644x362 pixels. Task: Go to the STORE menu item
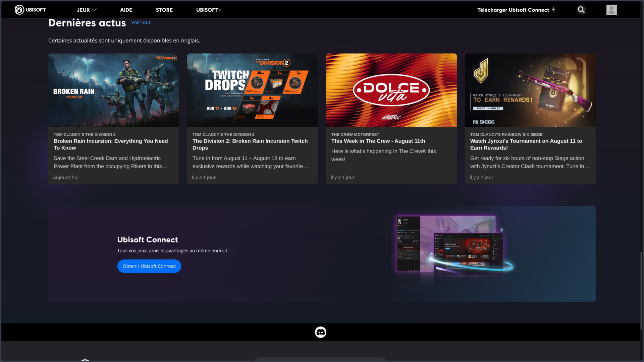164,10
